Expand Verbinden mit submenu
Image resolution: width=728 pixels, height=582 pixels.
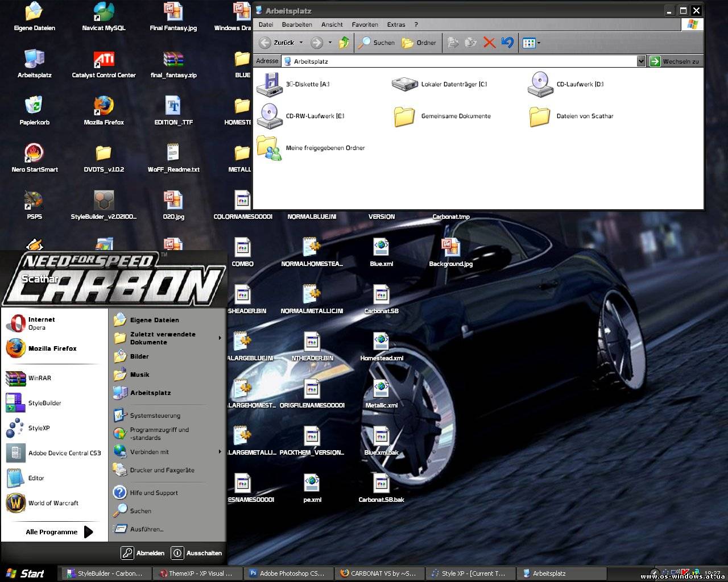coord(167,452)
